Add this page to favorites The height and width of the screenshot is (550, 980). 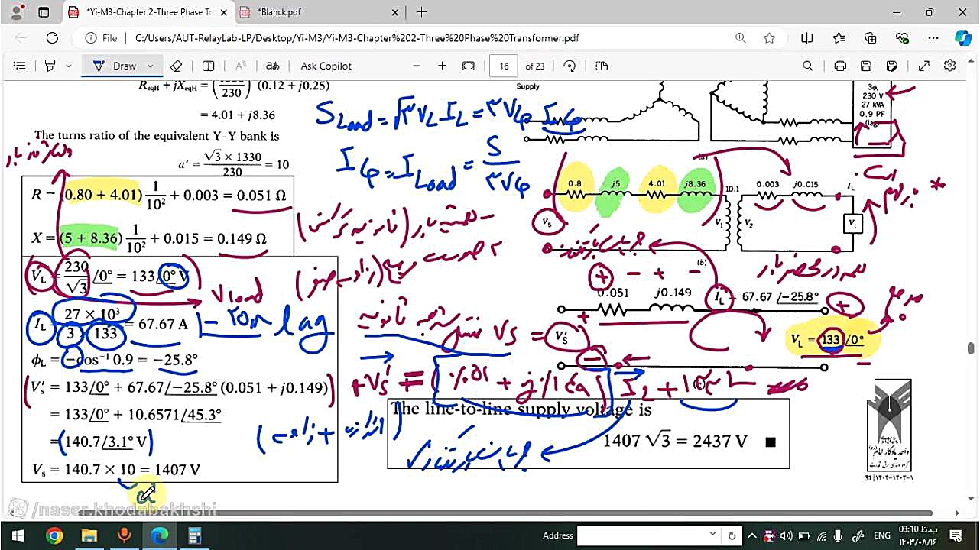pyautogui.click(x=769, y=38)
